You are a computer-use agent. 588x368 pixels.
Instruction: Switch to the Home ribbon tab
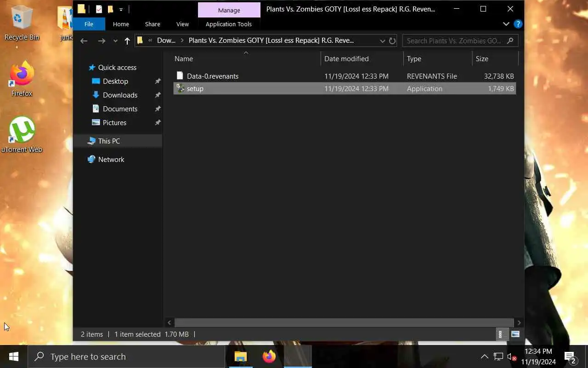coord(121,24)
